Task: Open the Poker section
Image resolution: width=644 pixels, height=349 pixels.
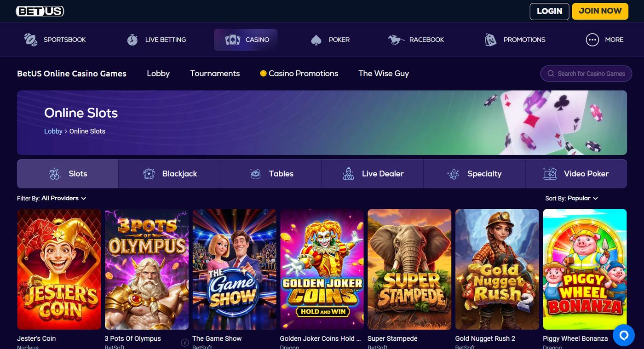Action: 330,40
